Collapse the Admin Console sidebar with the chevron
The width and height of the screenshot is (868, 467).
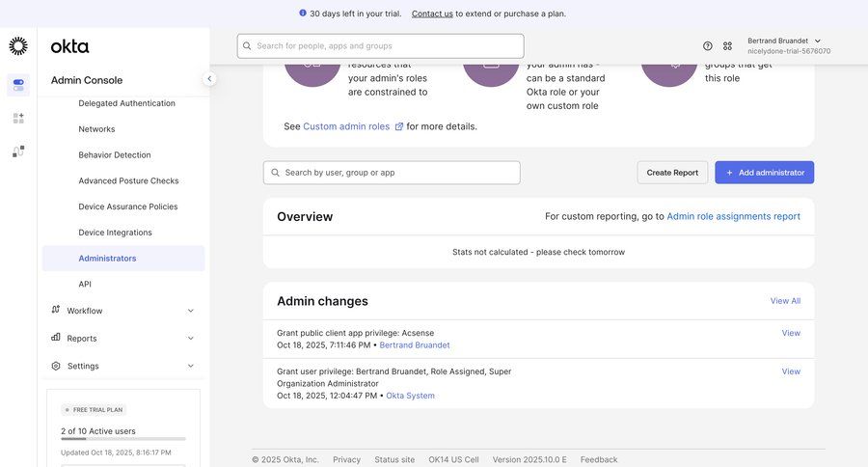[209, 79]
